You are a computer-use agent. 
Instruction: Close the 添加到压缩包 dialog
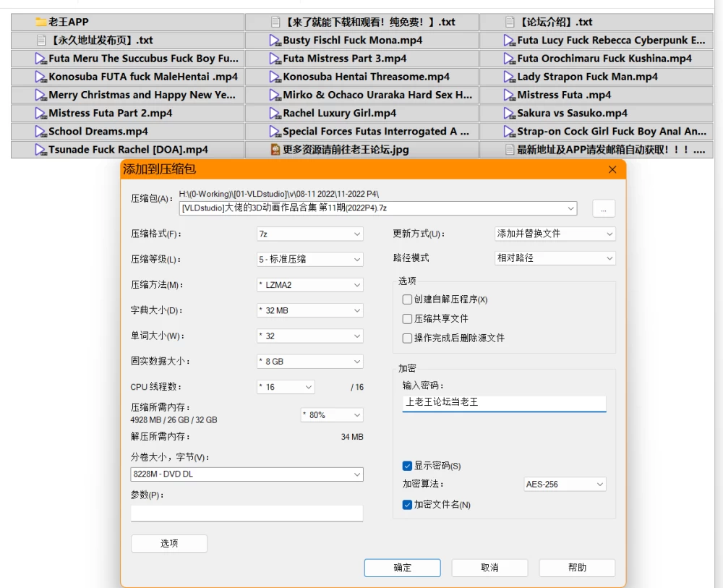tap(612, 169)
